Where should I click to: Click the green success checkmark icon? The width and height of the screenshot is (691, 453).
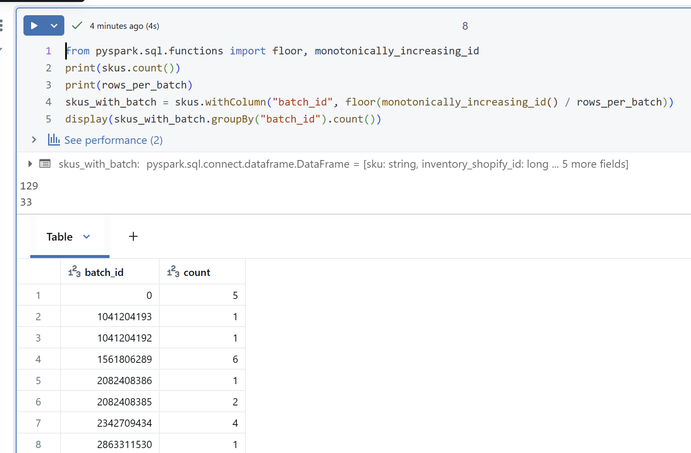77,25
